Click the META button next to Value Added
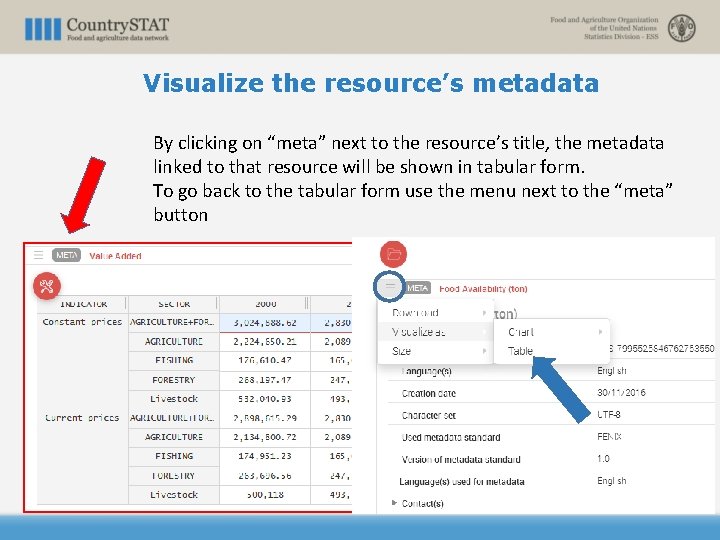This screenshot has width=720, height=540. [x=67, y=255]
